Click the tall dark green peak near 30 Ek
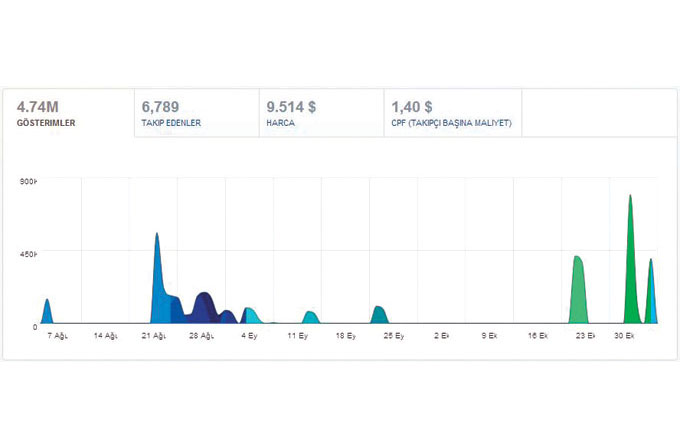 pos(631,269)
